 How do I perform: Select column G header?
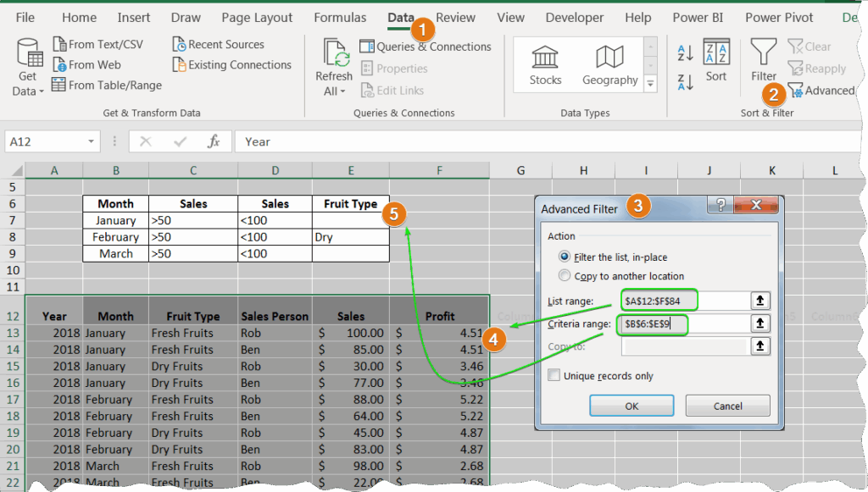tap(521, 170)
